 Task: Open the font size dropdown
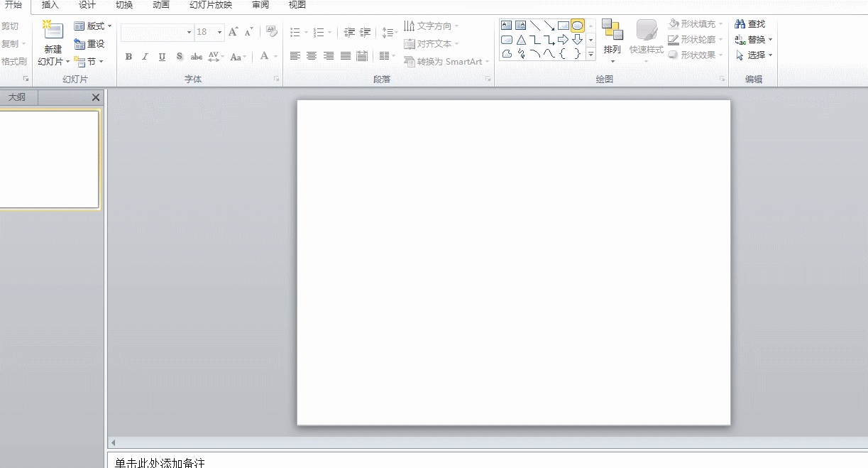[220, 32]
